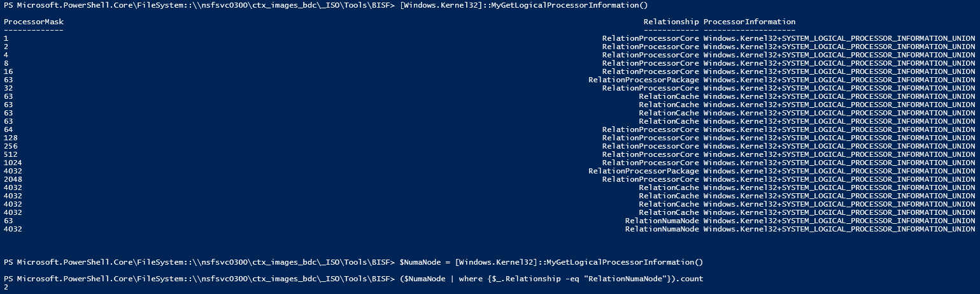The width and height of the screenshot is (980, 294).
Task: Click the ProcessorMask value 32
Action: tap(8, 88)
